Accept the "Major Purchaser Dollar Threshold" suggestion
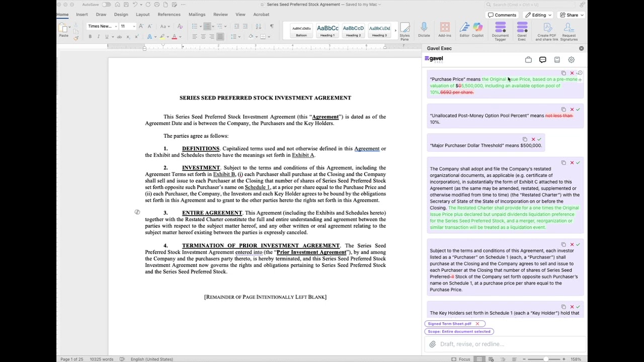644x362 pixels. [539, 139]
